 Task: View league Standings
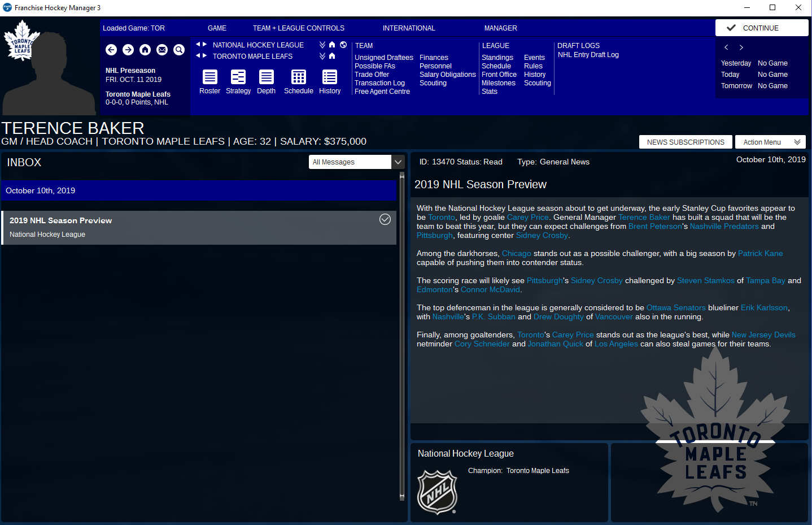pyautogui.click(x=497, y=58)
